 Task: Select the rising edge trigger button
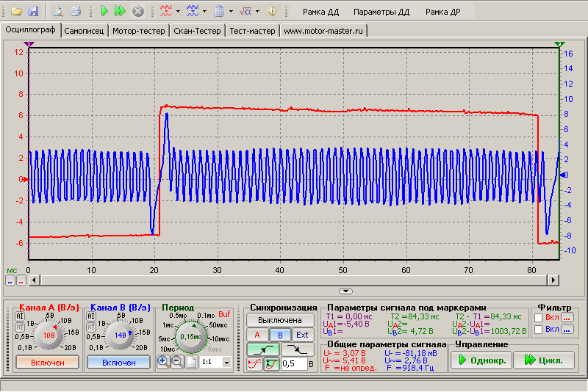pos(264,349)
